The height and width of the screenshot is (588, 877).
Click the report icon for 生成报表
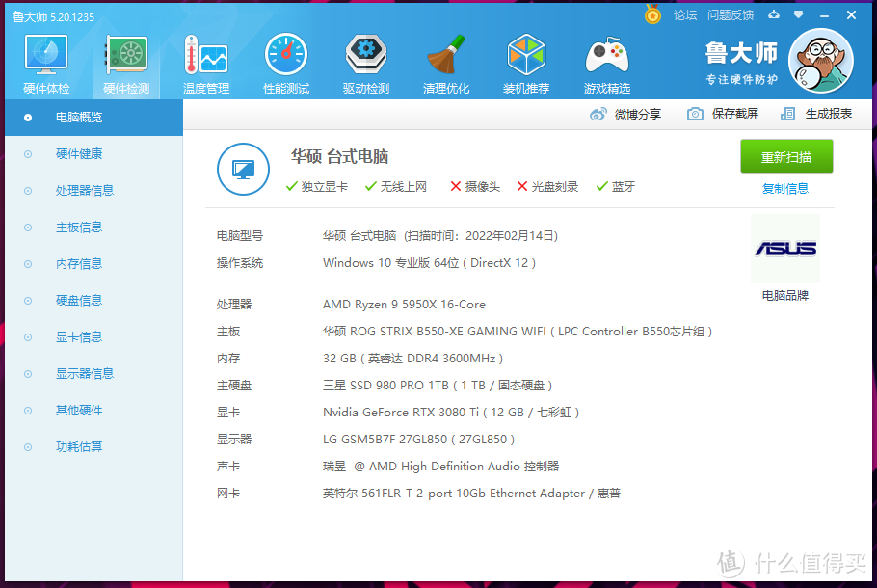pyautogui.click(x=787, y=114)
